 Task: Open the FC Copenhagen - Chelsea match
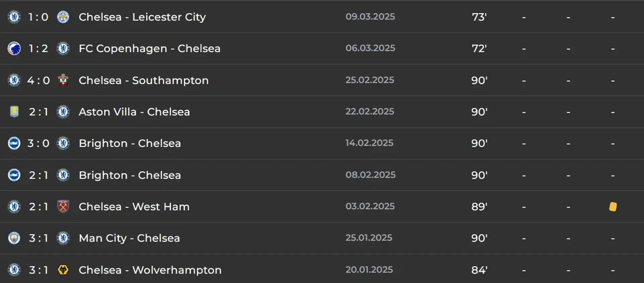coord(149,48)
